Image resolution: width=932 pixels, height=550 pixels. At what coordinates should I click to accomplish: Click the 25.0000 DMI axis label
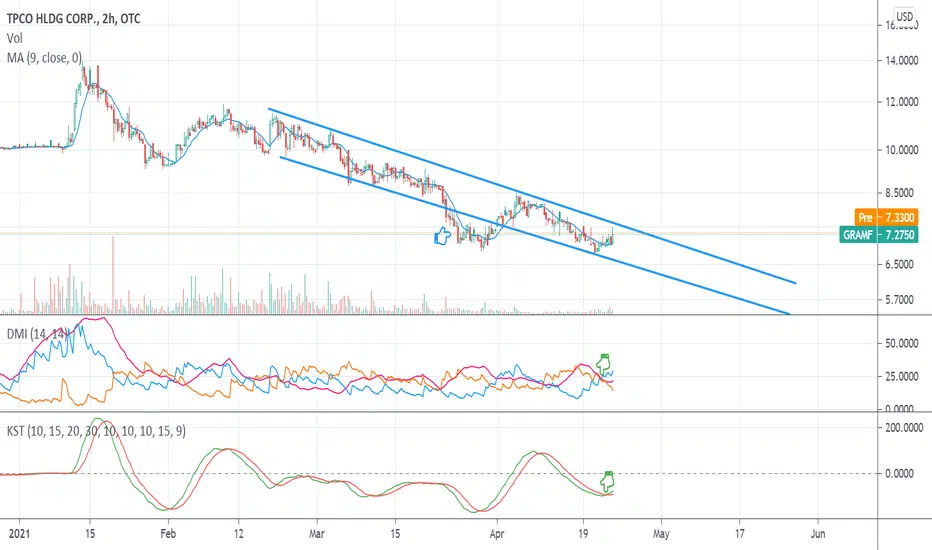[902, 376]
